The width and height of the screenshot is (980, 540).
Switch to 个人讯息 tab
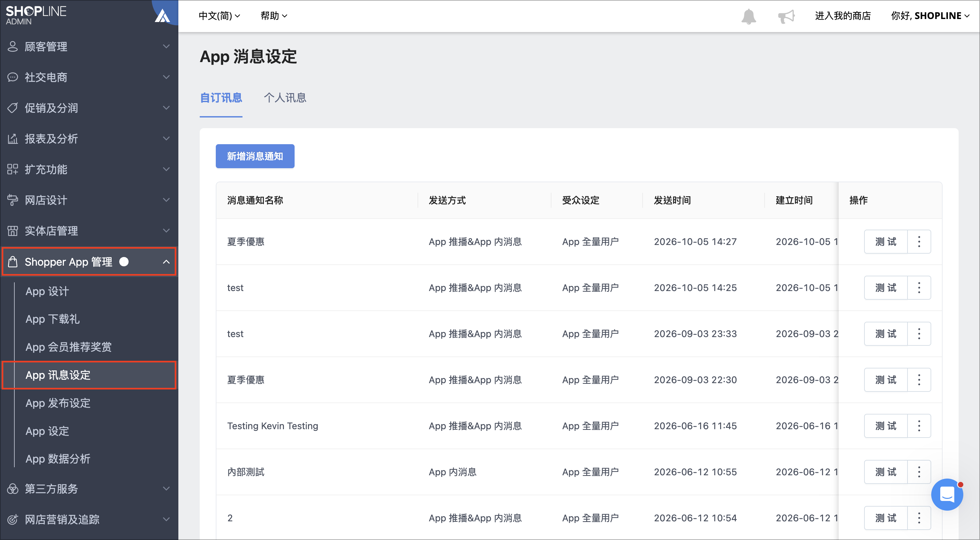point(285,98)
